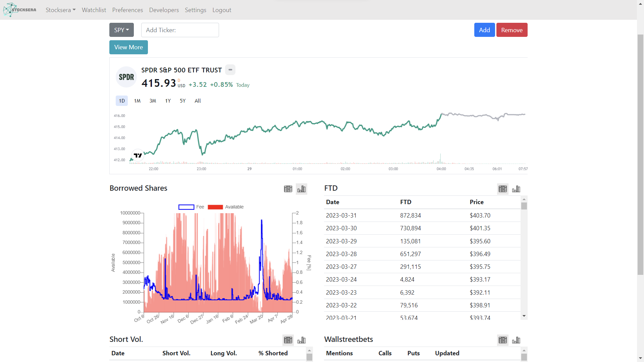Viewport: 644px width, 362px height.
Task: Select table view for Short Vol.
Action: (x=288, y=340)
